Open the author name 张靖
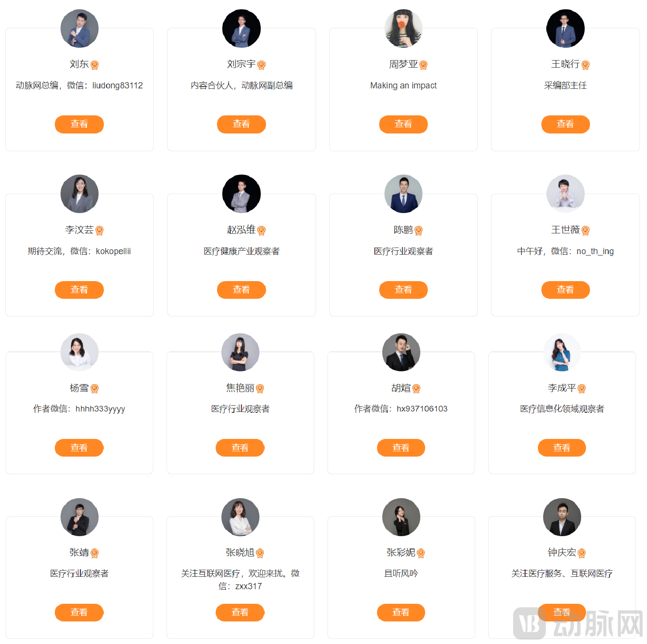 click(79, 553)
